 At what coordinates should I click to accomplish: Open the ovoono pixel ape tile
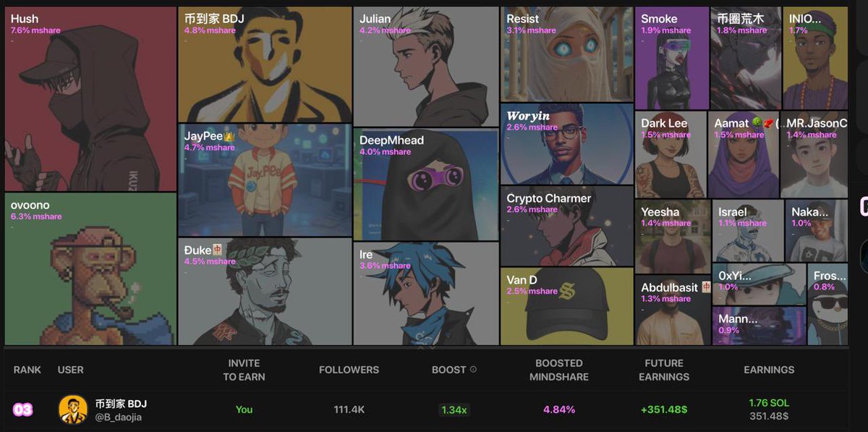tap(91, 268)
